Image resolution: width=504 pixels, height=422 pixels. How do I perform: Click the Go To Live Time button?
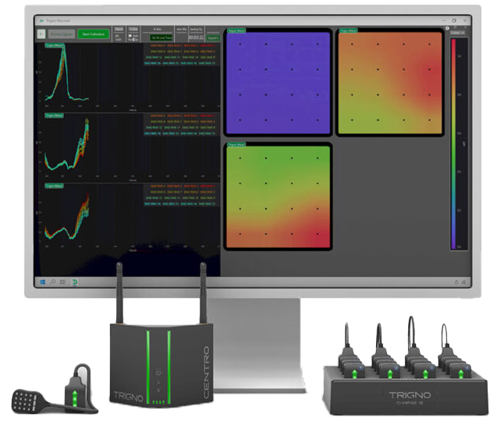pyautogui.click(x=161, y=37)
